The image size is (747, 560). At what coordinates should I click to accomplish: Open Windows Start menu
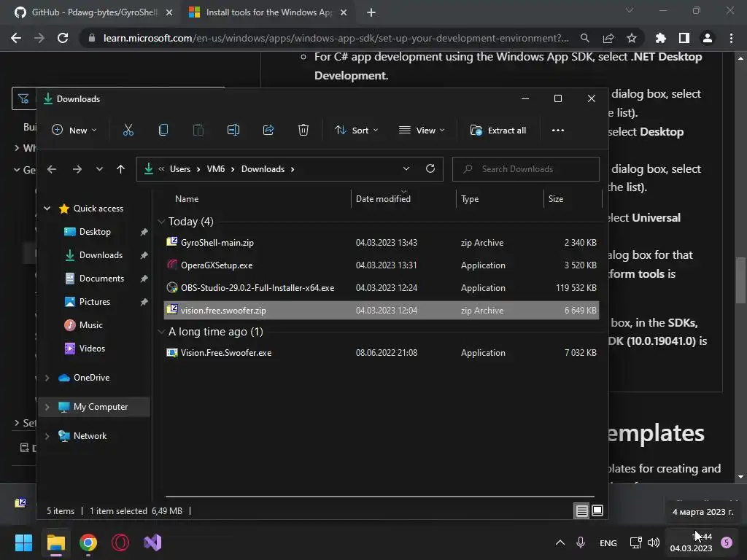click(x=23, y=542)
